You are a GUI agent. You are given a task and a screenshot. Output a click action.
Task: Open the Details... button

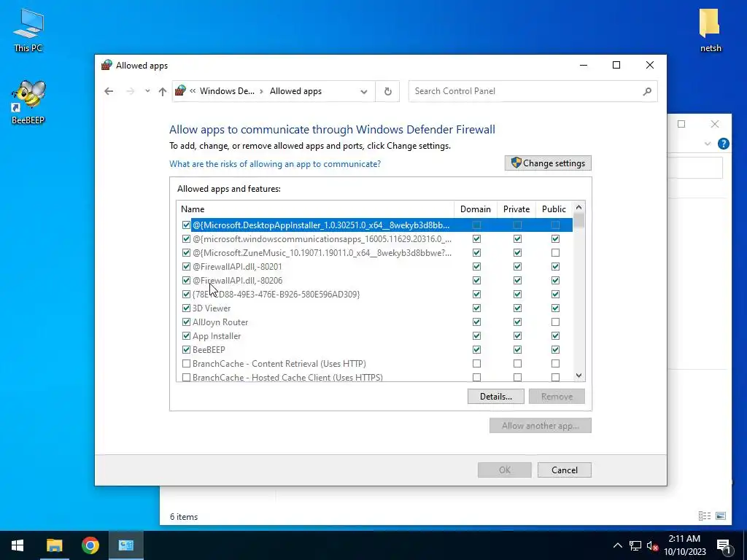pyautogui.click(x=495, y=396)
